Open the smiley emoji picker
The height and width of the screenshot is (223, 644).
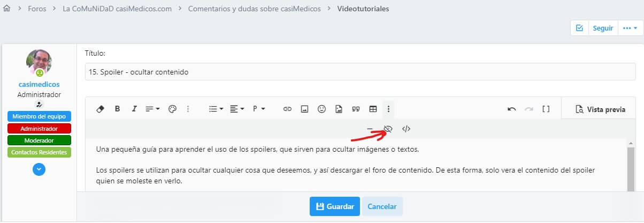click(321, 109)
